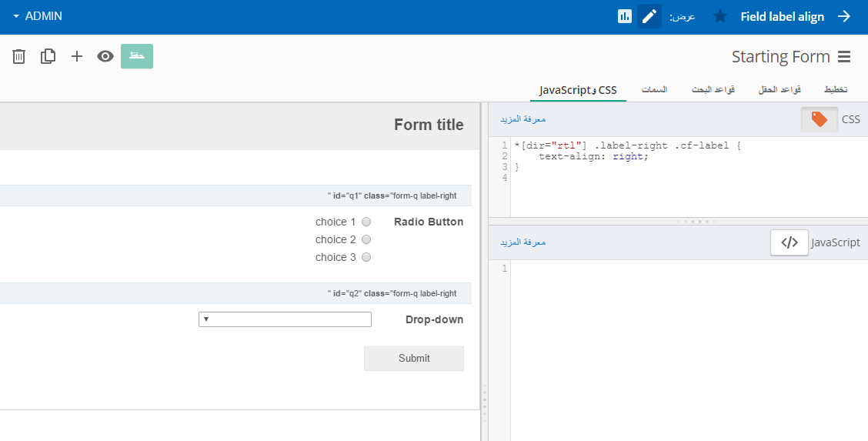868x441 pixels.
Task: Select the choice 1 radio button
Action: click(x=366, y=222)
